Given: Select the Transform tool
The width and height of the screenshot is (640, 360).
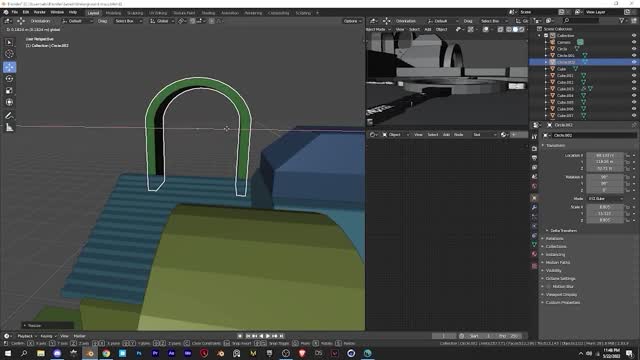Looking at the screenshot, I should pos(9,102).
